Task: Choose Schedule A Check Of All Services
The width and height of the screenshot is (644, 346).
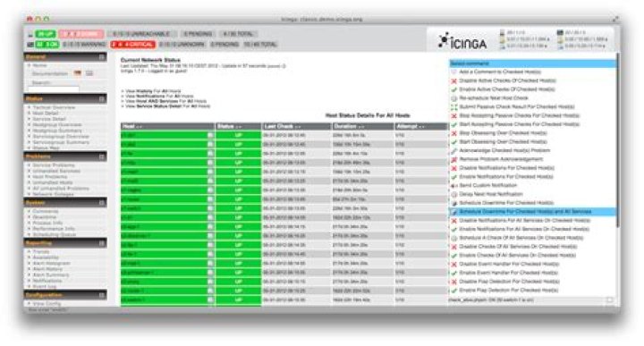Action: [x=521, y=238]
